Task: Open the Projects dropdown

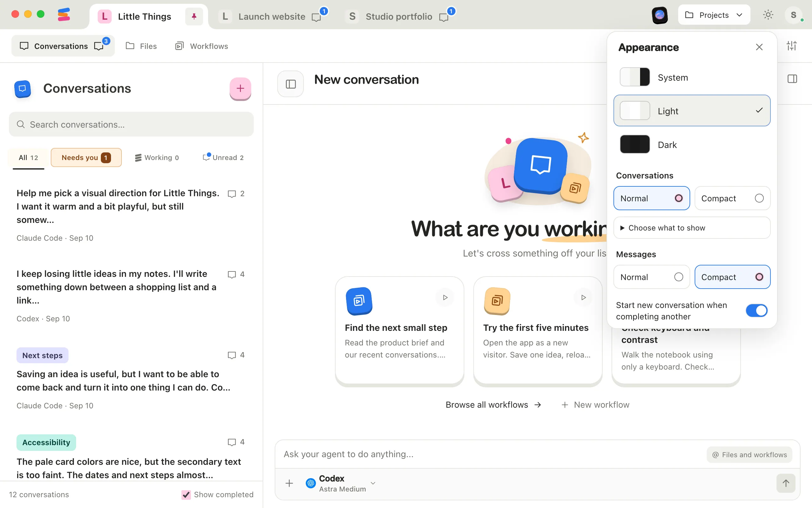Action: 714,15
